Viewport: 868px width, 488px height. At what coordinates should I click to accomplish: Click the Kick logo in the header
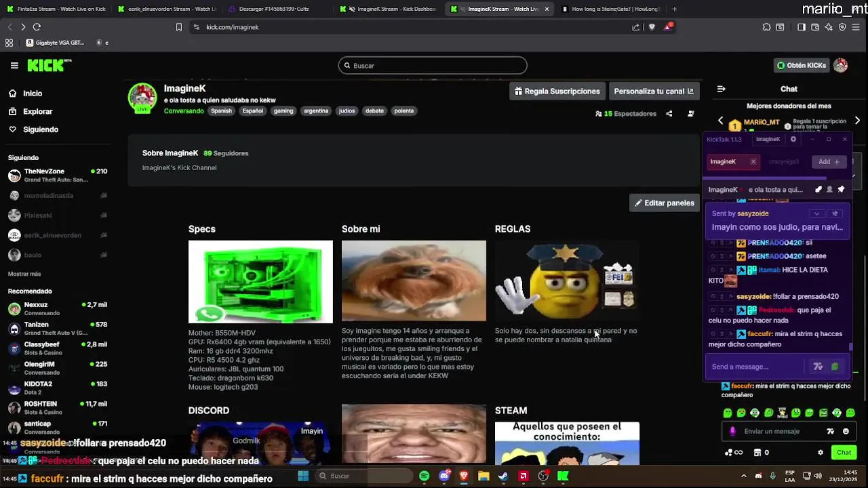pos(49,65)
